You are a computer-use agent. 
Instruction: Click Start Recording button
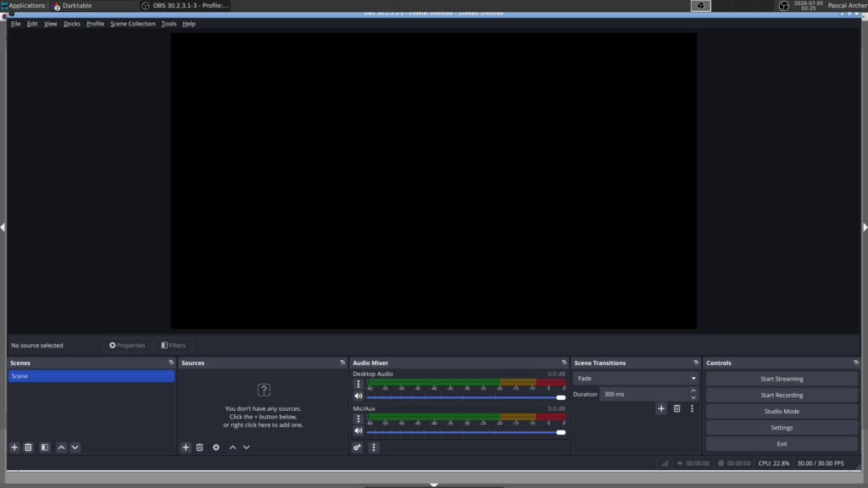(x=782, y=395)
